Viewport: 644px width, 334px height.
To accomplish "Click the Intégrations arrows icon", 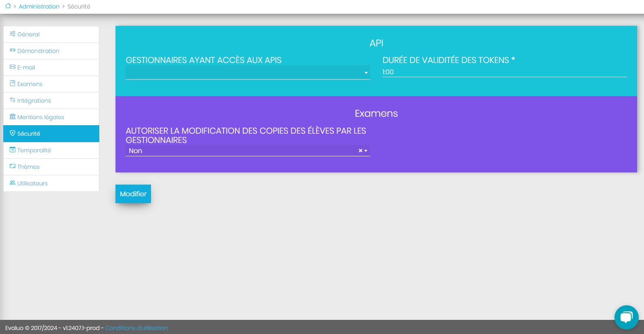I will click(13, 100).
